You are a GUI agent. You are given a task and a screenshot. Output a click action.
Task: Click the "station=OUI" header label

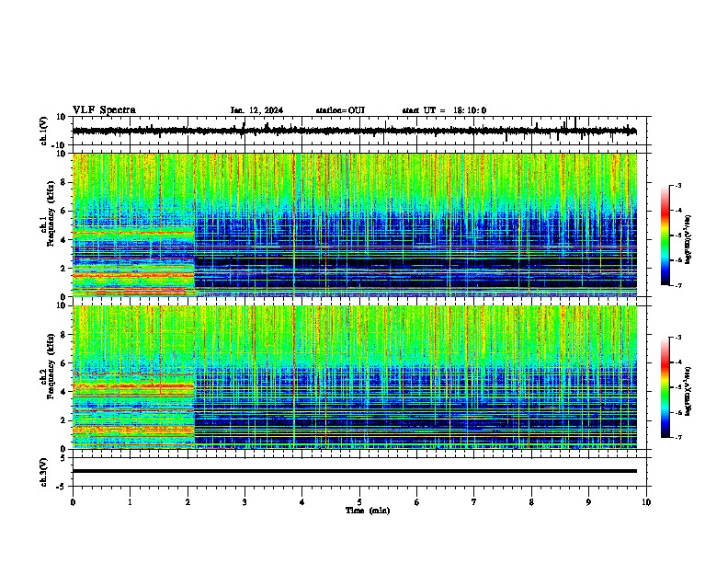[x=340, y=110]
